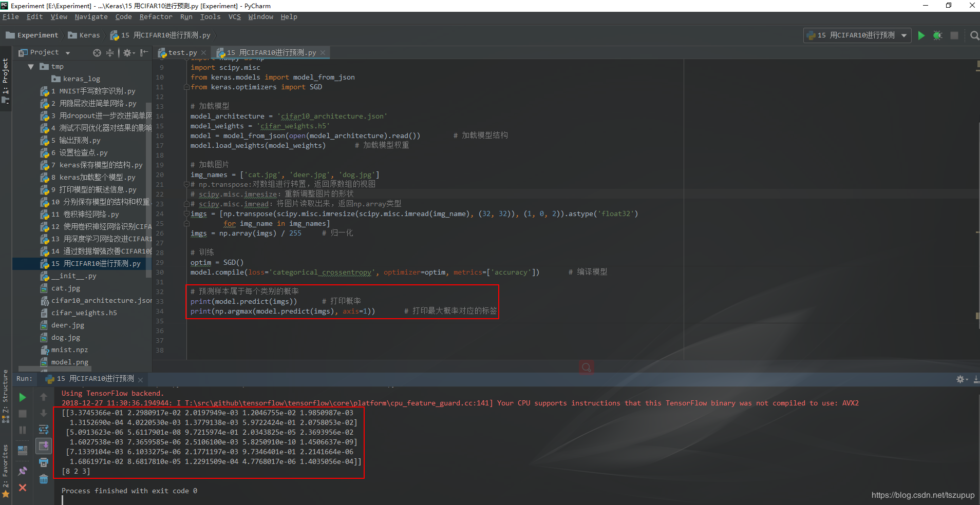980x505 pixels.
Task: Select 1 MNIST手写数字识别.py in project tree
Action: (88, 91)
